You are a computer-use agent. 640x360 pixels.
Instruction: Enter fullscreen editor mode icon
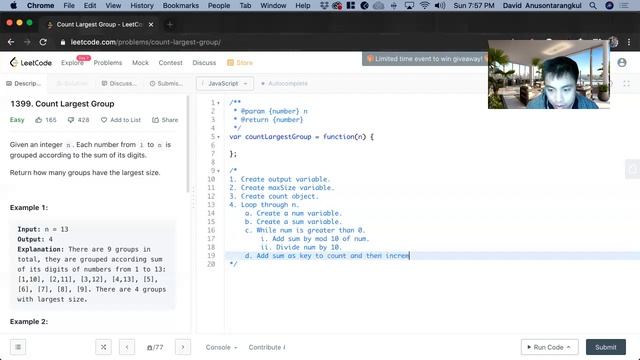coord(627,83)
